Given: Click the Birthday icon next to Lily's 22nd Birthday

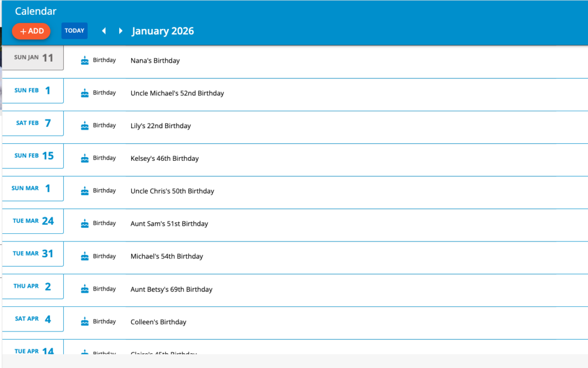Looking at the screenshot, I should click(85, 125).
